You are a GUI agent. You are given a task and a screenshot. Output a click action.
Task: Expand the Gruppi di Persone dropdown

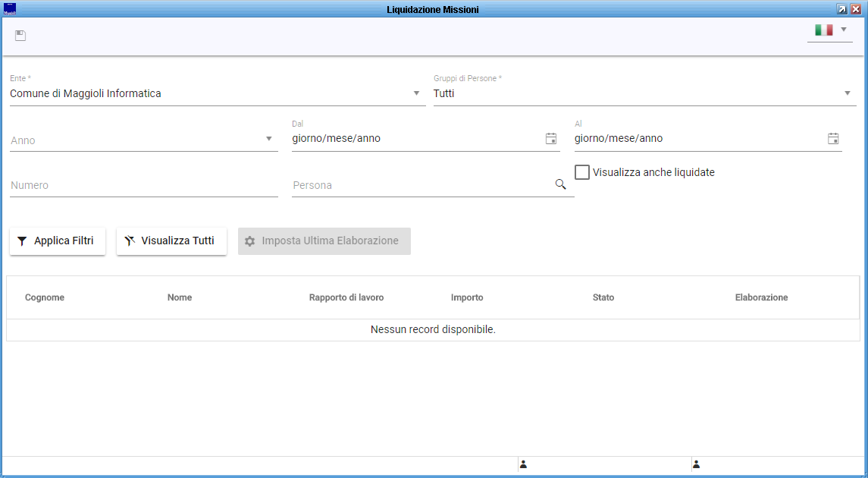848,93
